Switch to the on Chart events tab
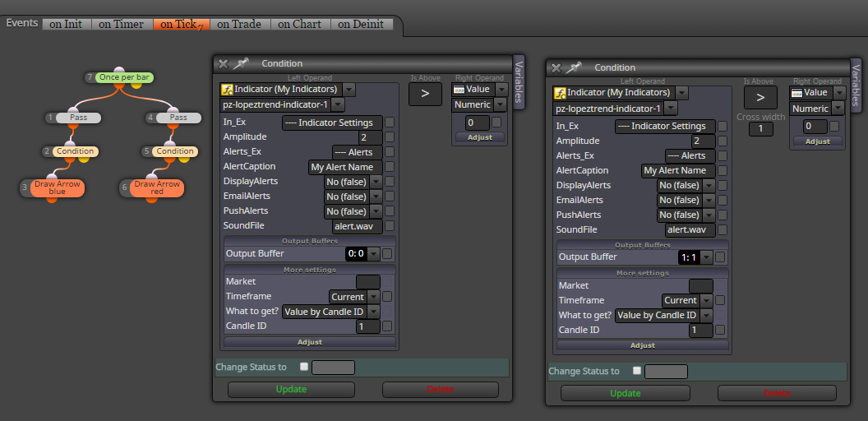 click(299, 25)
